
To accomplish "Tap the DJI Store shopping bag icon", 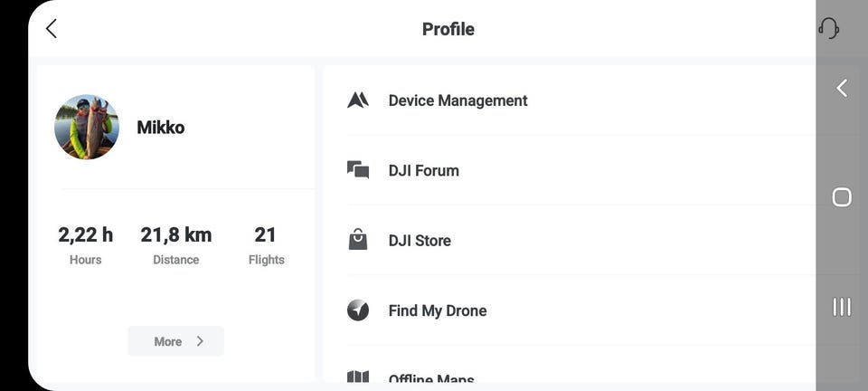I will click(x=358, y=240).
